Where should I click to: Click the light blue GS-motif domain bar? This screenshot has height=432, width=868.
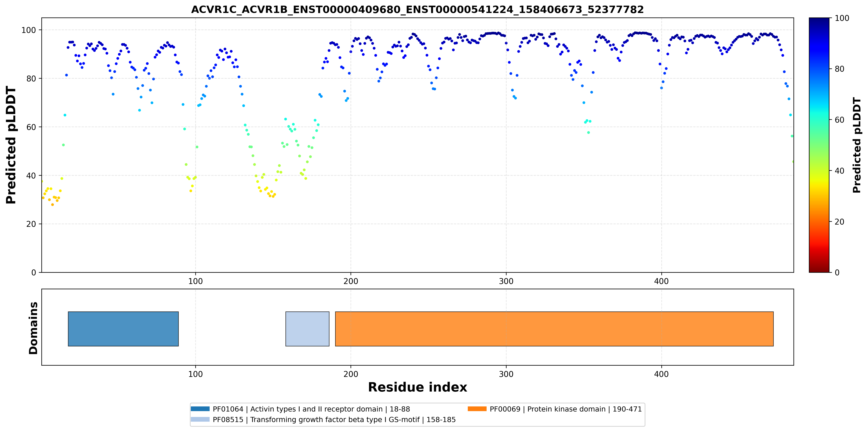tap(307, 329)
